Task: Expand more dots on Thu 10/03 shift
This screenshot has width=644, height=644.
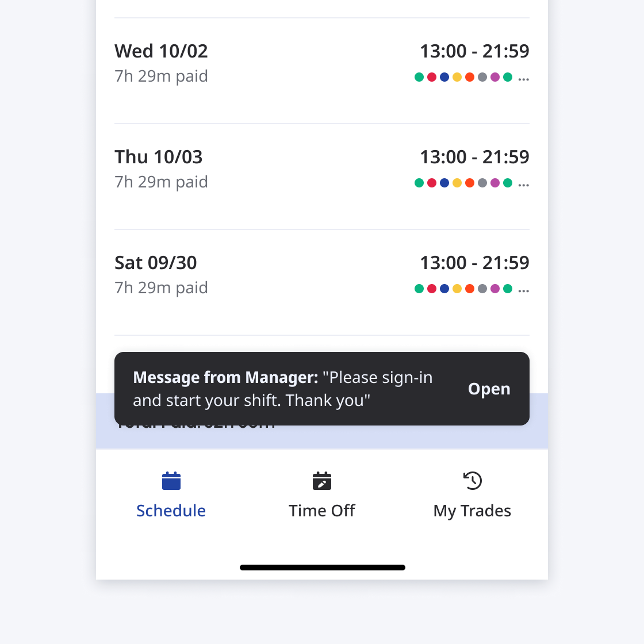Action: pos(523,183)
